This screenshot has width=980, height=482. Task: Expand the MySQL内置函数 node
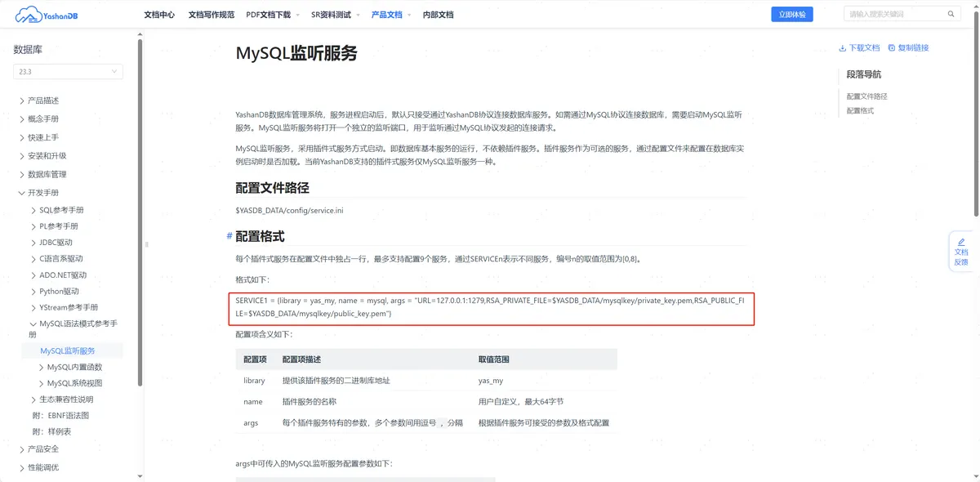pos(41,367)
